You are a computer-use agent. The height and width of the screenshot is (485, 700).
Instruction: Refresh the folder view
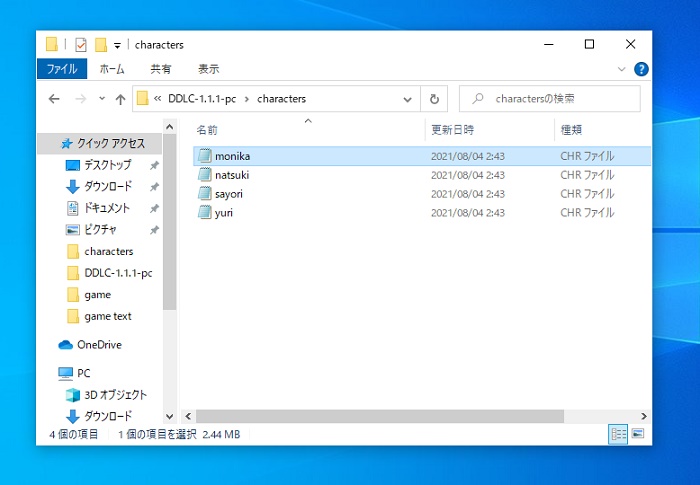[x=434, y=99]
